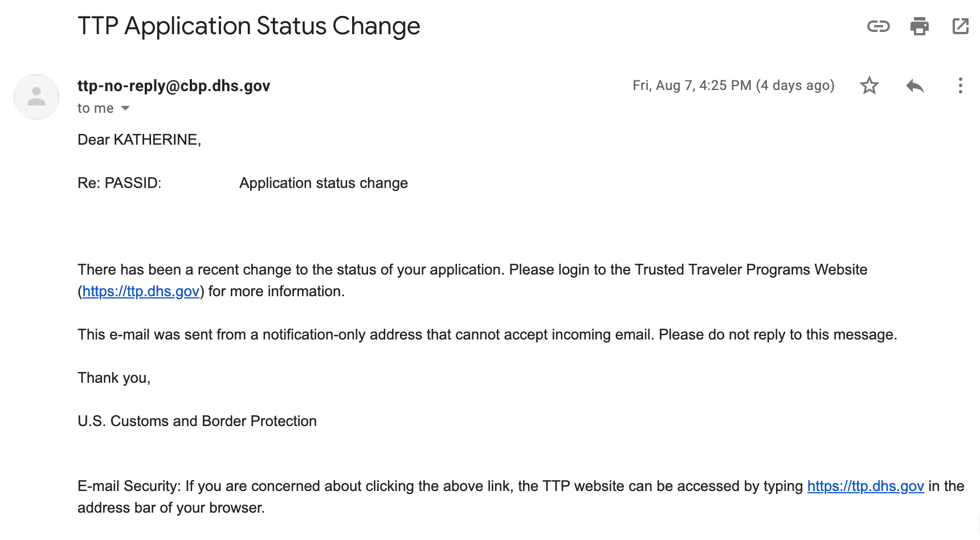
Task: Click sender address ttp-no-reply@cbp.dhs.gov
Action: [x=174, y=85]
